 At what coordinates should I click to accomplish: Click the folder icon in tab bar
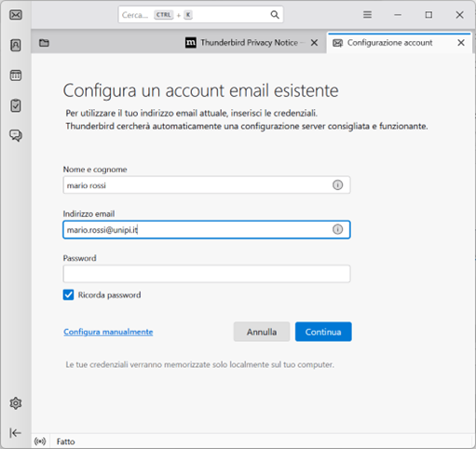pyautogui.click(x=44, y=43)
